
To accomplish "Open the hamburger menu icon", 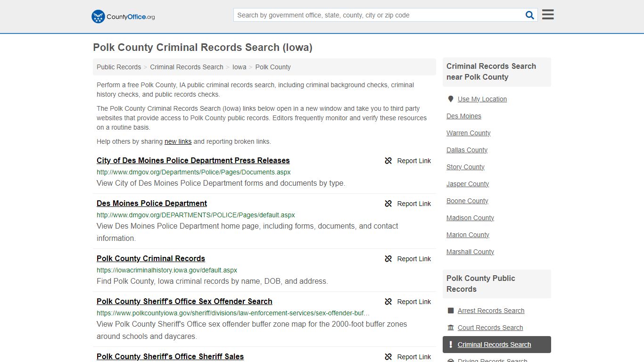I will [x=548, y=15].
